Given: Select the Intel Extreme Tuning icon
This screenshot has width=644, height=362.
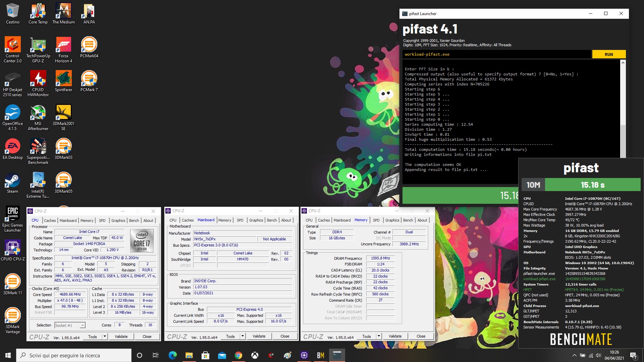Looking at the screenshot, I should (x=38, y=185).
